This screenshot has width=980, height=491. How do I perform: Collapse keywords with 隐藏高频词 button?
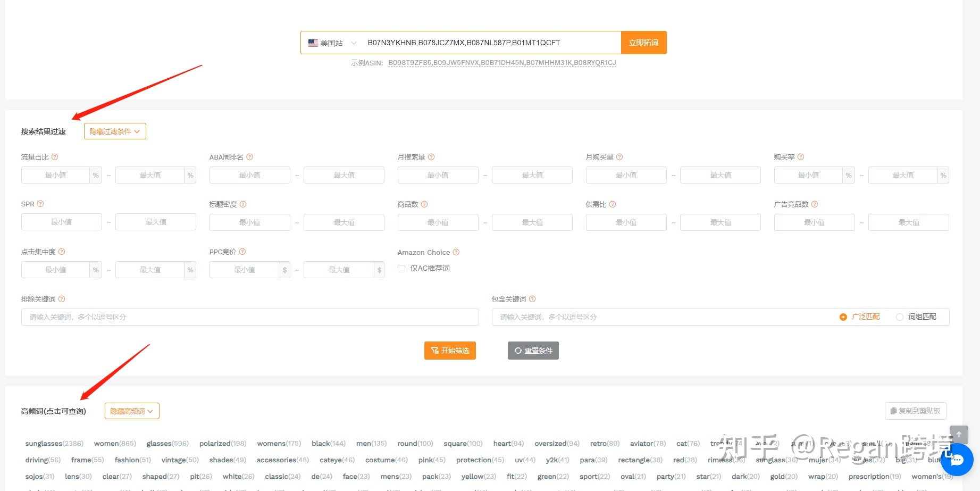(x=132, y=411)
